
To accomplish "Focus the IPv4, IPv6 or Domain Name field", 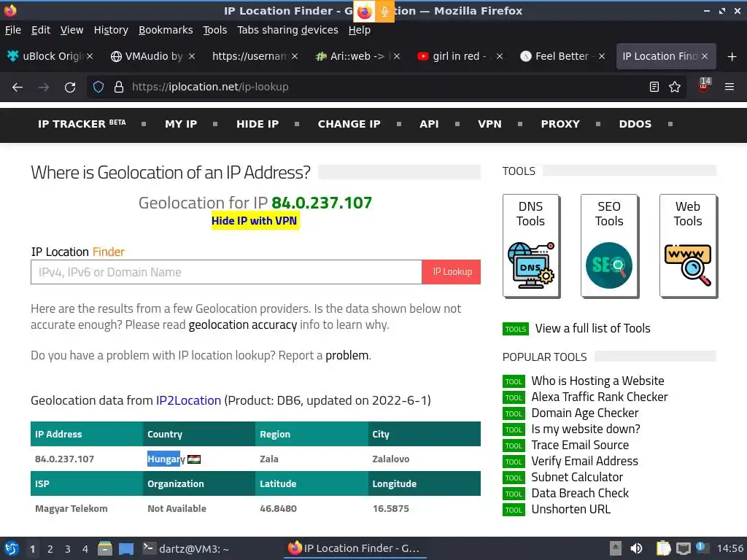I will click(226, 272).
